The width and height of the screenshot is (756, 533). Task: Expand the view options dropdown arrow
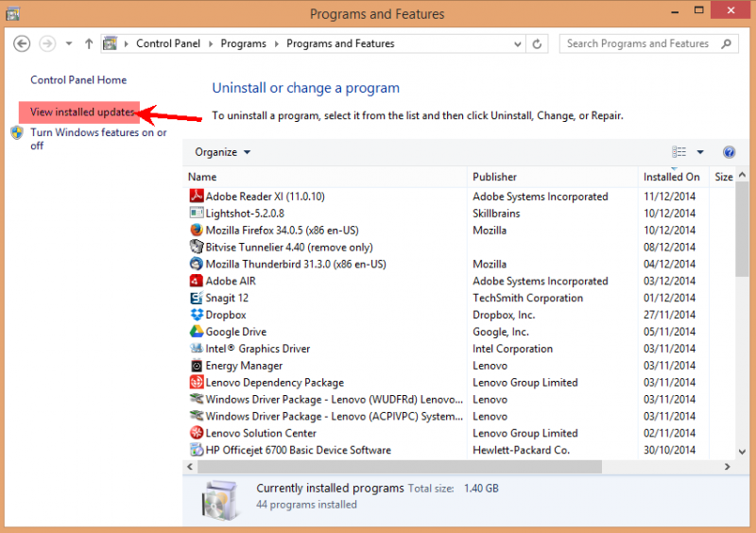(x=700, y=152)
